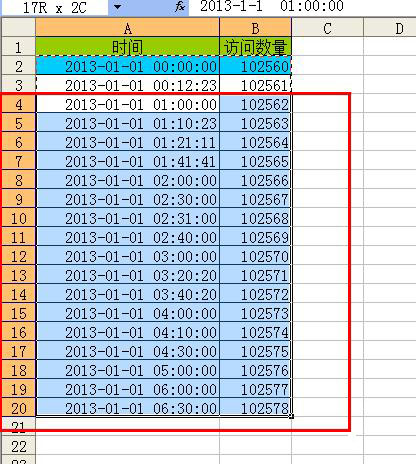
Task: Click cell with value 102564
Action: (255, 142)
